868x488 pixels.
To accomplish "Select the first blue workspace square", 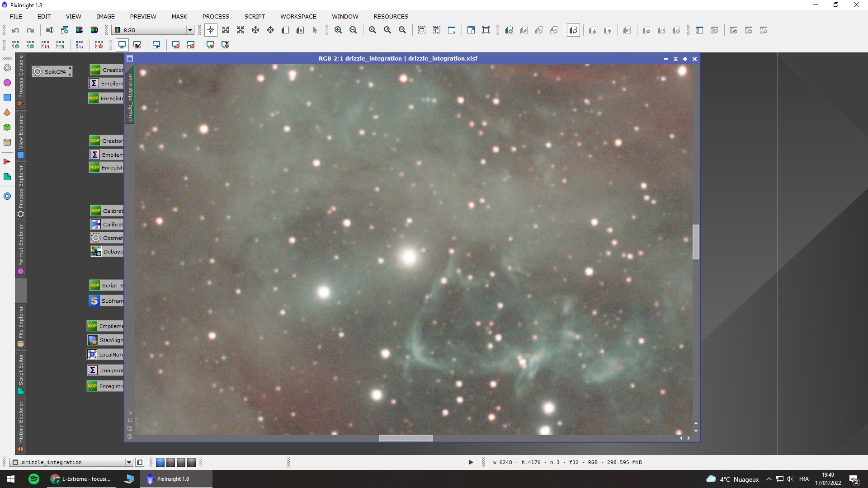I will point(160,462).
